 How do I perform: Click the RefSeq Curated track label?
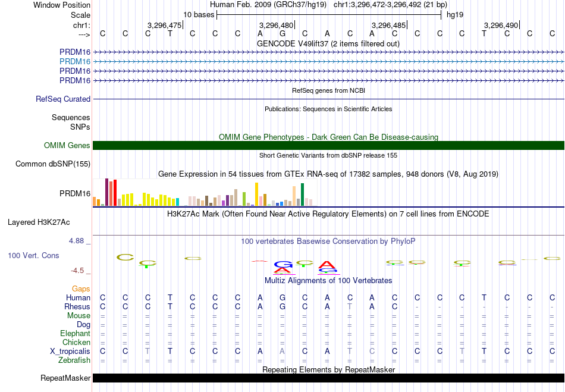(x=63, y=99)
